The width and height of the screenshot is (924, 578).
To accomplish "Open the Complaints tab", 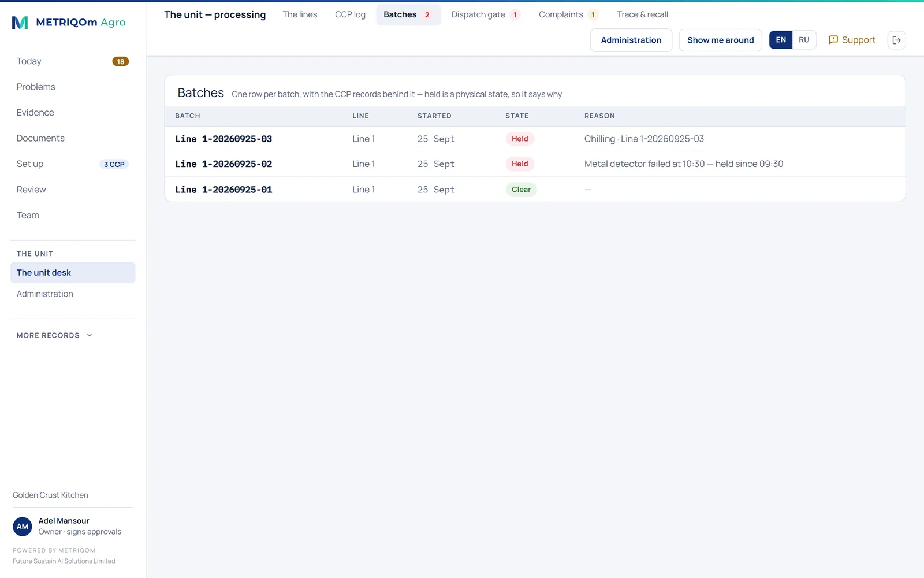I will coord(568,14).
